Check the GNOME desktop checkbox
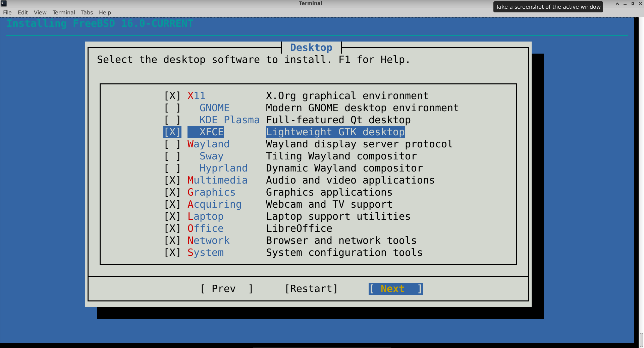The height and width of the screenshot is (348, 644). point(172,108)
